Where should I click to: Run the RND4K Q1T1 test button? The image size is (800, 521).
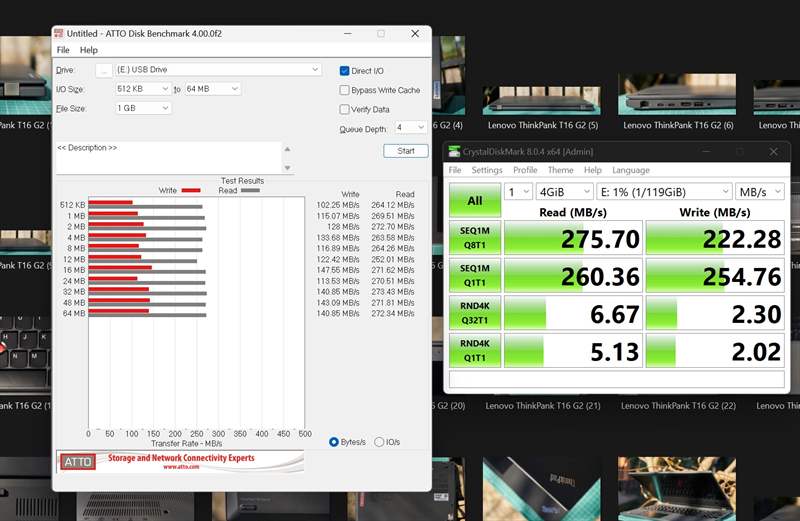[475, 351]
